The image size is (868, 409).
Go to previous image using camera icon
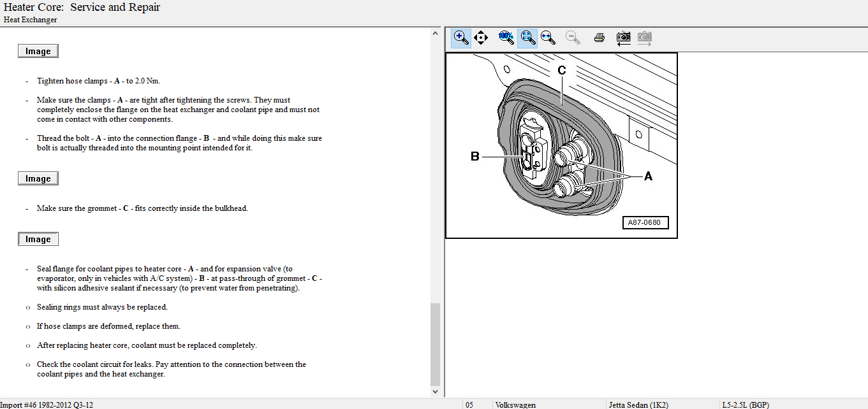623,38
